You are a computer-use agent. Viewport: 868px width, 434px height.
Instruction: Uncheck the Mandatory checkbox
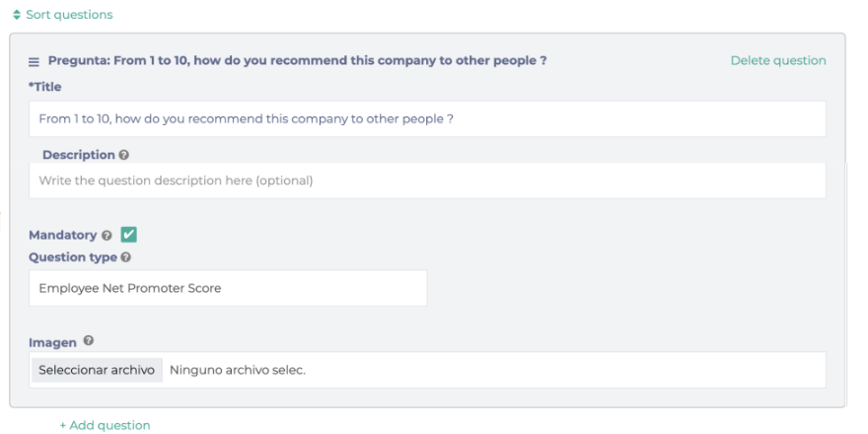128,235
